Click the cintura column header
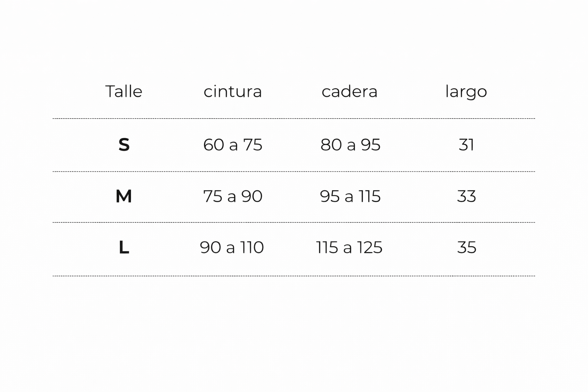Viewport: 588px width, 392px height. pos(233,91)
